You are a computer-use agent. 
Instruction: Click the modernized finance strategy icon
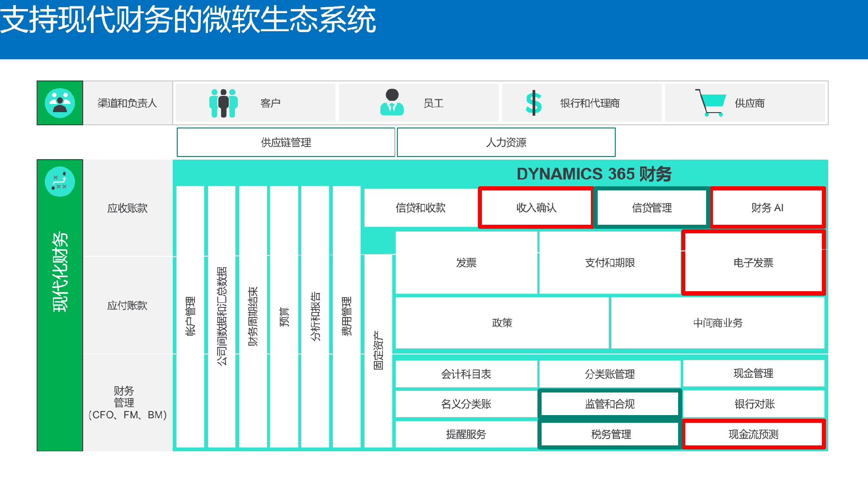tap(60, 181)
